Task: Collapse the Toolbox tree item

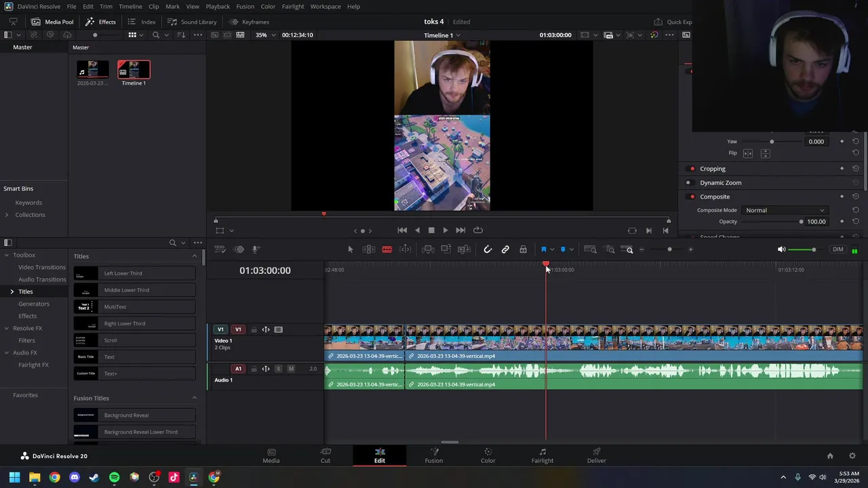Action: click(7, 255)
